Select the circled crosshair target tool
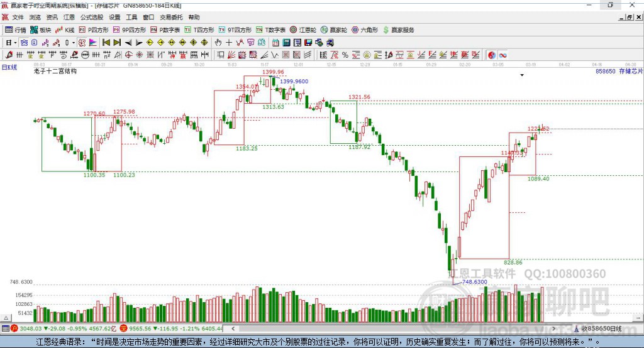The height and width of the screenshot is (348, 644). [x=128, y=55]
